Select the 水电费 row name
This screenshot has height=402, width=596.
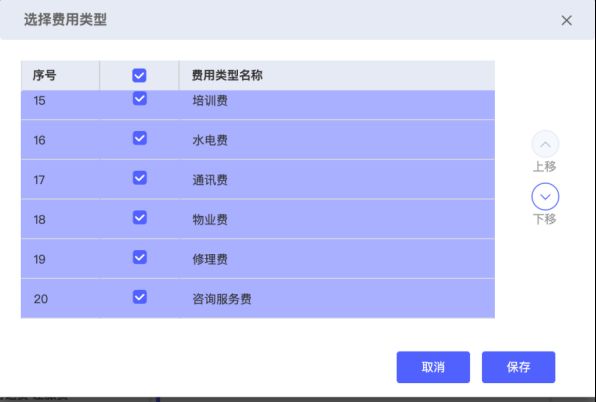click(210, 140)
